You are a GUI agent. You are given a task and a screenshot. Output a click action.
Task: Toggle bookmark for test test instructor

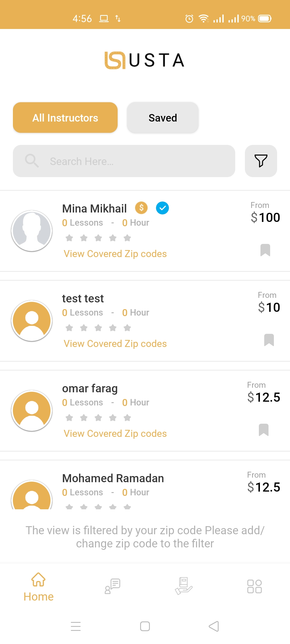pos(269,340)
